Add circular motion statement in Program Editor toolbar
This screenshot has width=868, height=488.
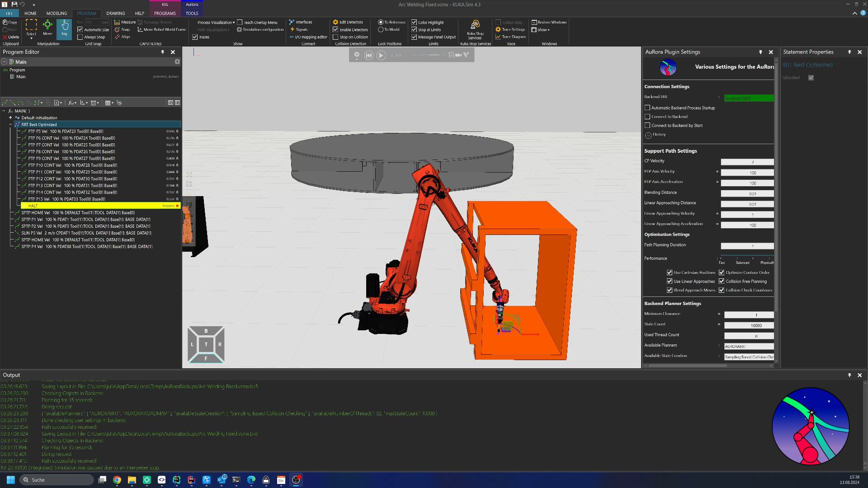pos(20,103)
